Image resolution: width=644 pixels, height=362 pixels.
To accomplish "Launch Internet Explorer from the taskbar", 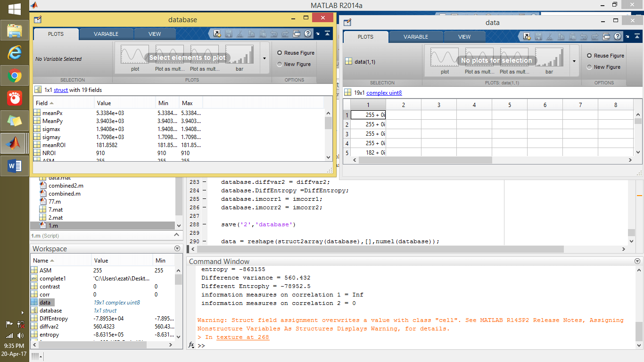I will point(15,53).
